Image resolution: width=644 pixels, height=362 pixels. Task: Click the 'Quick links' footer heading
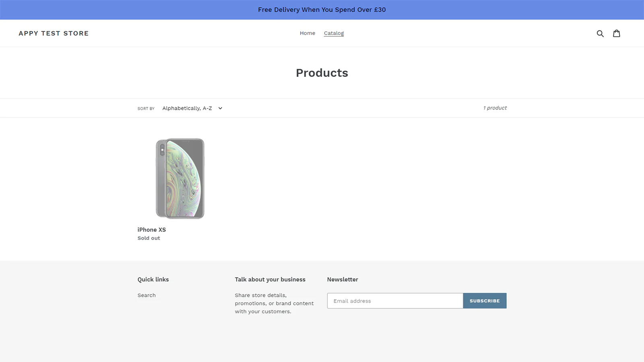[153, 280]
